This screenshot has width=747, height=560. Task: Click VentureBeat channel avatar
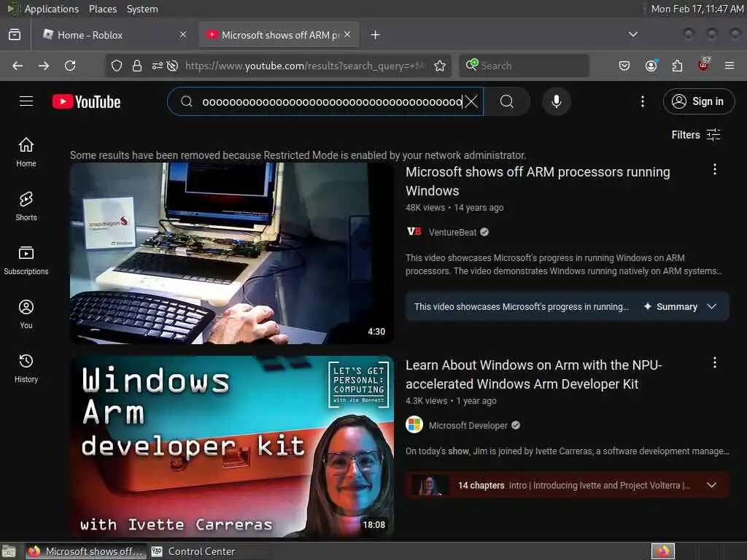click(414, 232)
